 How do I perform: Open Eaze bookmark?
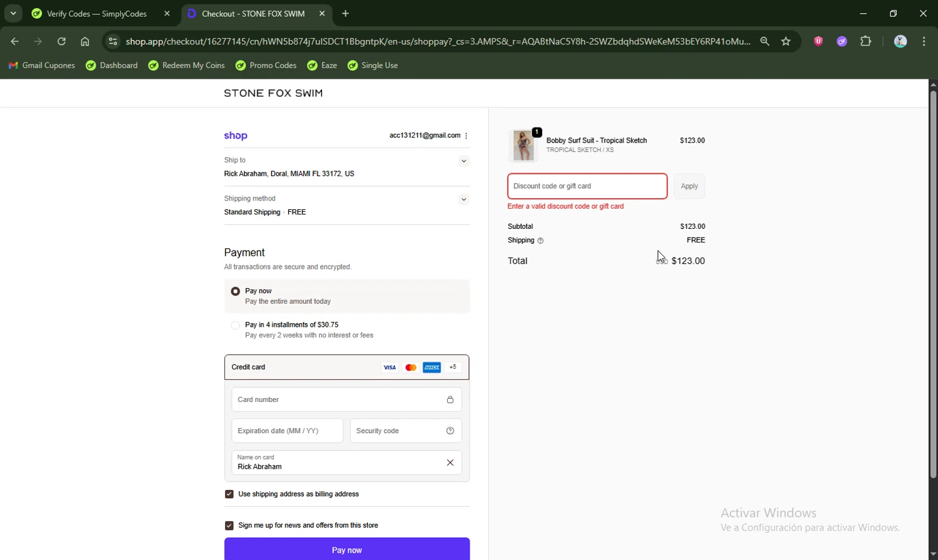322,65
